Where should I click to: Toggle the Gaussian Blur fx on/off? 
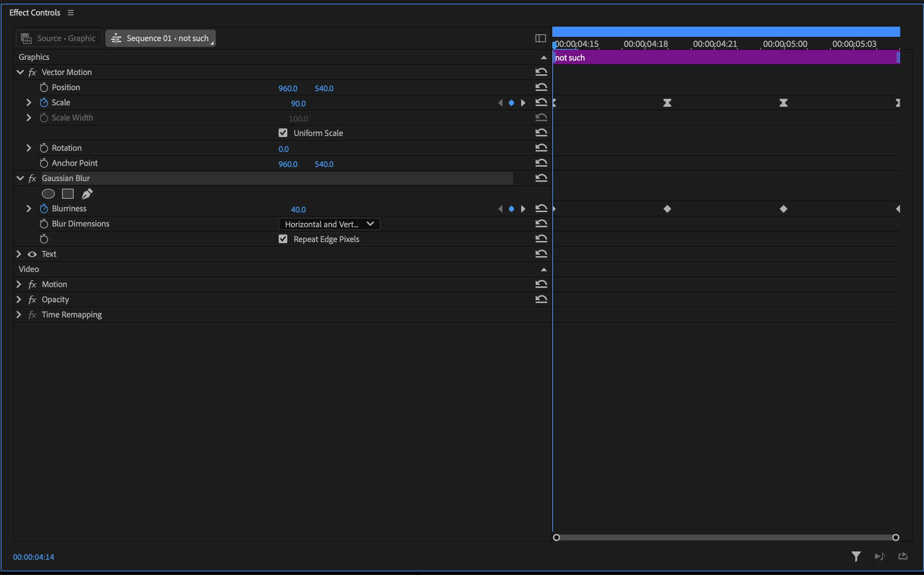tap(32, 178)
